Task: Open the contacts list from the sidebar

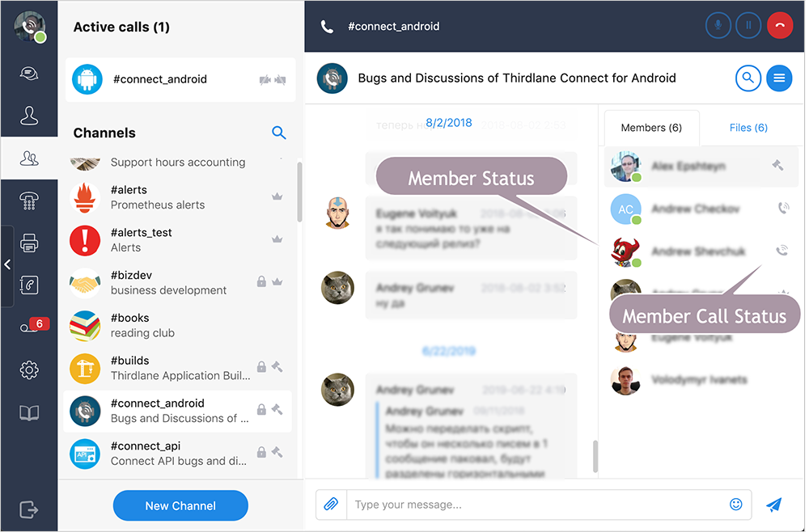Action: (x=29, y=115)
